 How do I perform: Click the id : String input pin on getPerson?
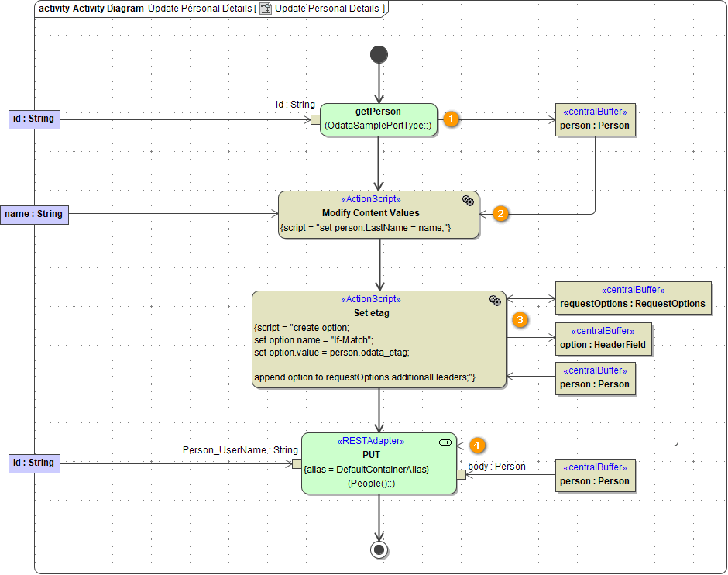coord(315,119)
